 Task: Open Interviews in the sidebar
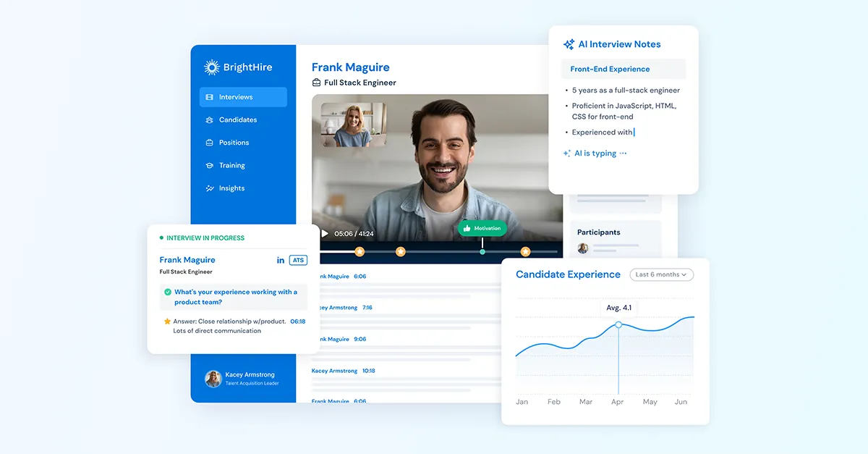[x=243, y=97]
